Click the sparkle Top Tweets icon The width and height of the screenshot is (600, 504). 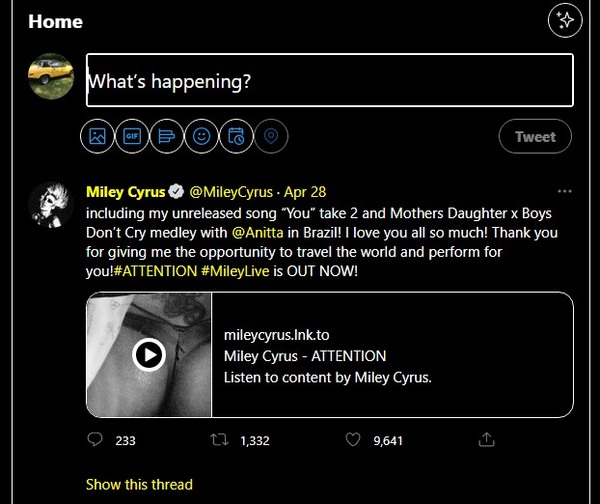click(565, 21)
